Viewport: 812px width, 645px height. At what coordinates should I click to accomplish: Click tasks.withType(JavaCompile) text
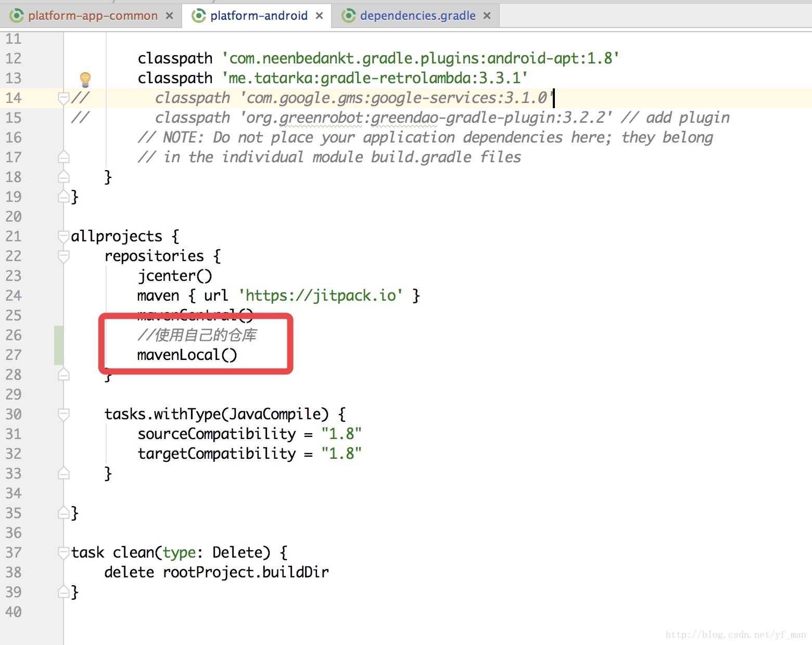pos(217,414)
